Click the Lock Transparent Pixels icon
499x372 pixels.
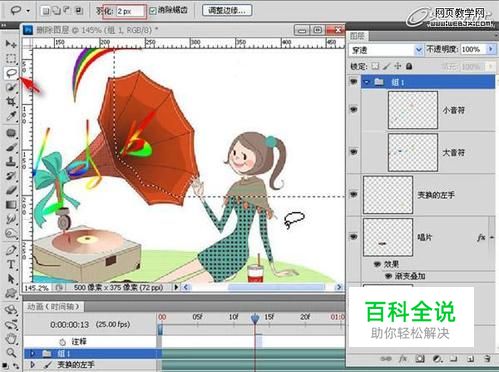[x=375, y=66]
